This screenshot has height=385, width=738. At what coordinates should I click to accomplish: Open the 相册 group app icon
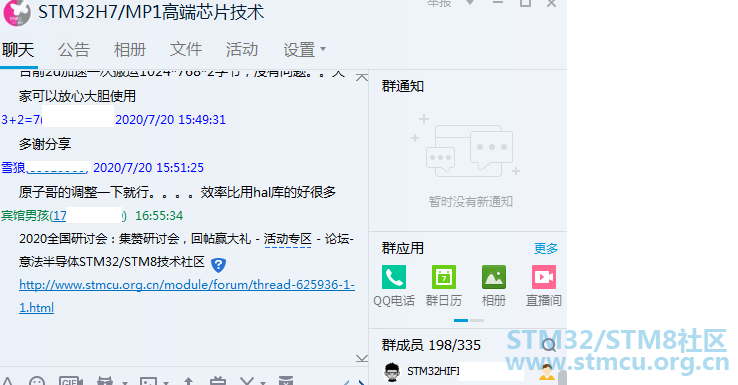click(494, 277)
